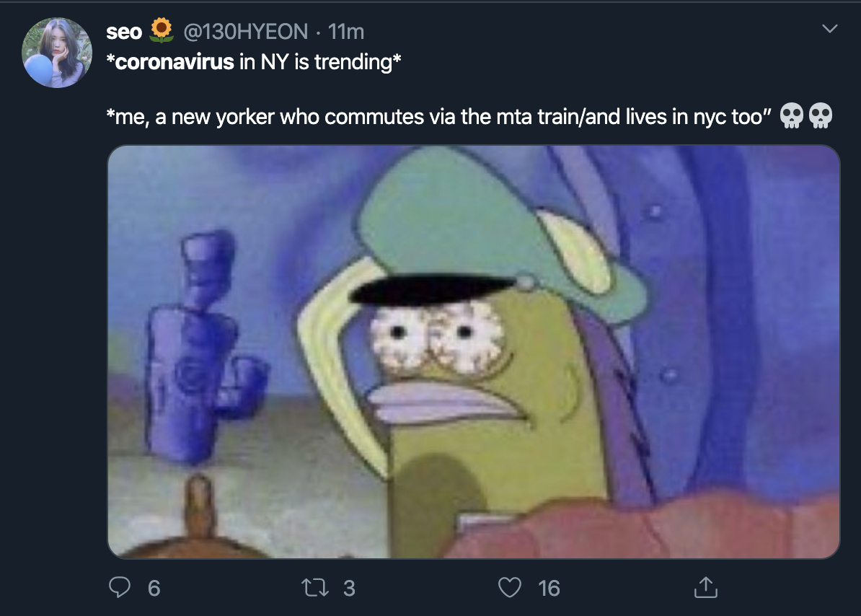Open the share tweet icon

(x=706, y=587)
